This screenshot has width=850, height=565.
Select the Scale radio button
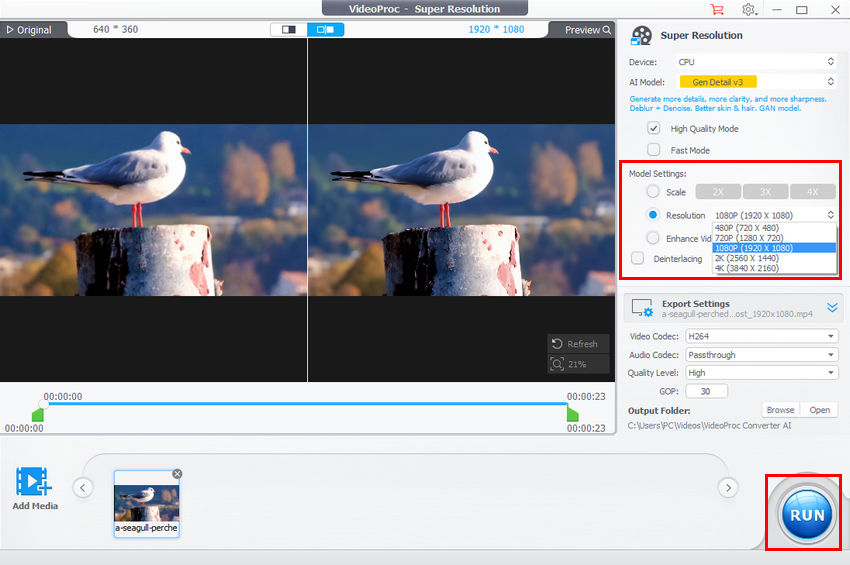coord(653,191)
